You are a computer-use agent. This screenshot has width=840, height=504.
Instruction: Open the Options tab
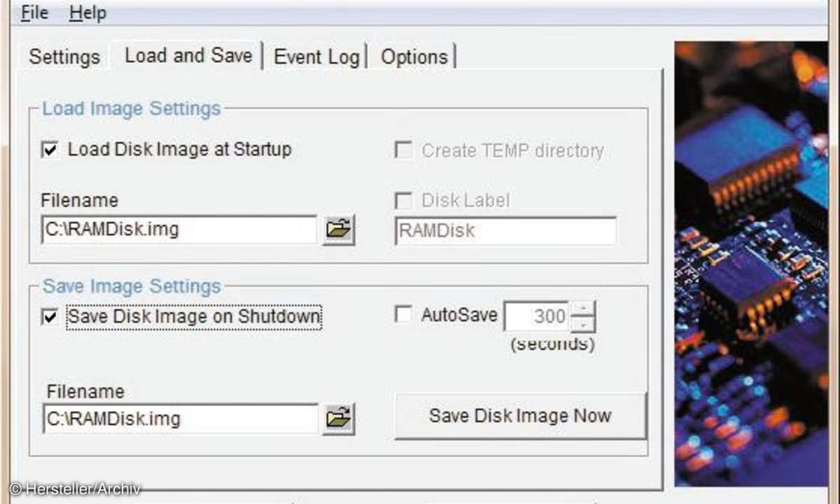[x=414, y=57]
